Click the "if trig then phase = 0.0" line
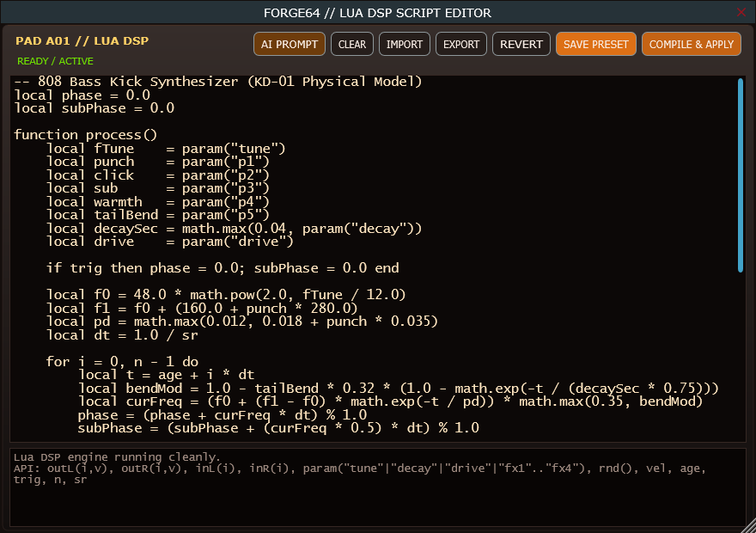 (223, 268)
